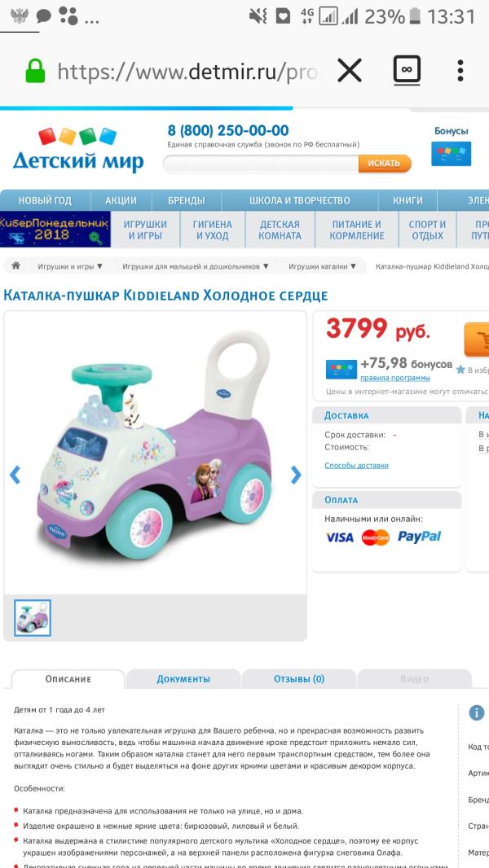Expand Игрушки для малышей и дошкольников breadcrumb
The height and width of the screenshot is (868, 489).
[x=196, y=266]
